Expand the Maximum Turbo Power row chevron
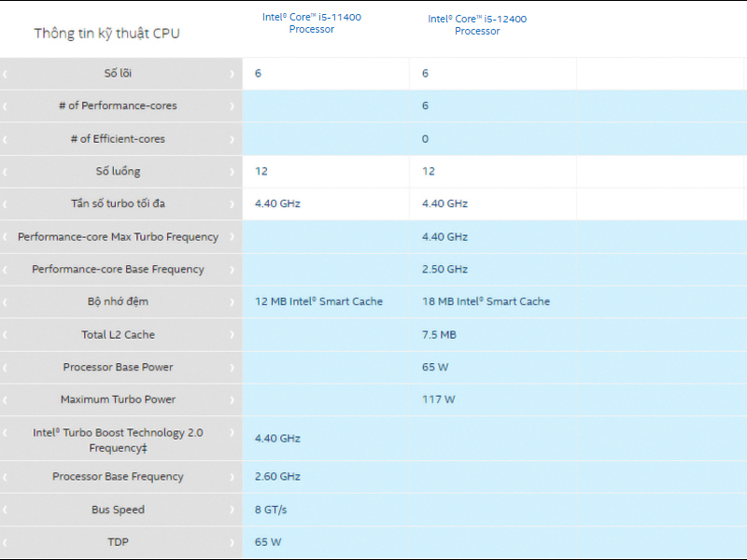747x560 pixels. (x=233, y=400)
